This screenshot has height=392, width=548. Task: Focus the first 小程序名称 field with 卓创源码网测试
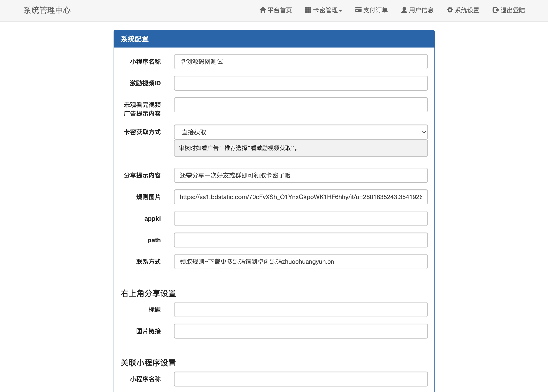click(x=301, y=62)
